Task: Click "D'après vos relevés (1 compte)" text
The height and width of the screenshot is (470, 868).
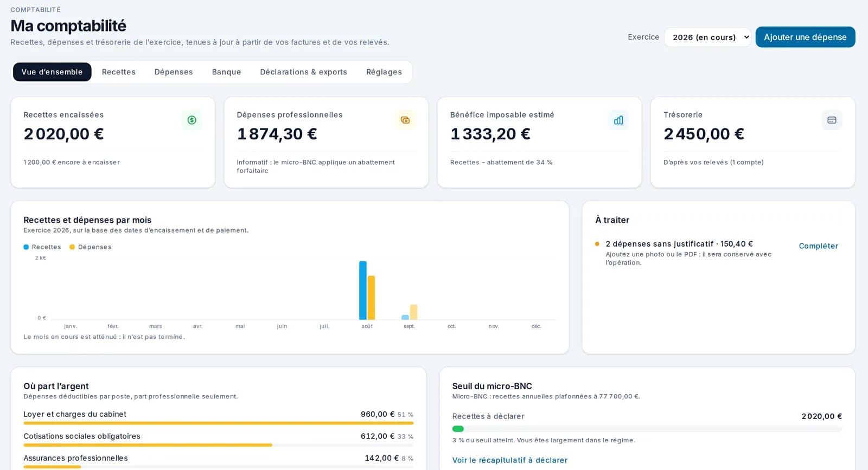Action: (713, 162)
